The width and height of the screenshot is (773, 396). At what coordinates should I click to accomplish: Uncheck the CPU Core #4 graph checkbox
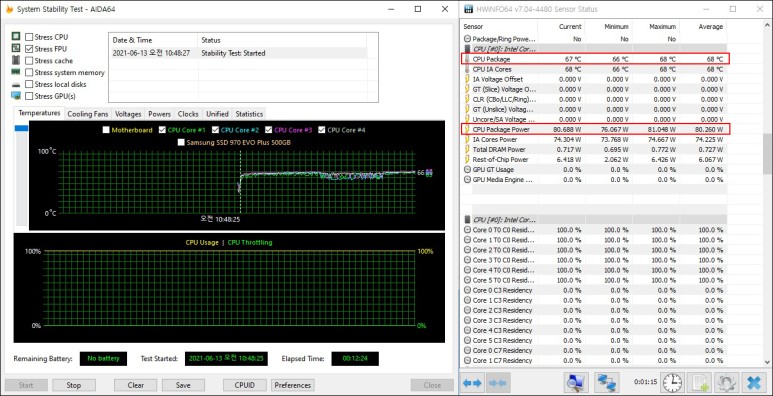322,130
